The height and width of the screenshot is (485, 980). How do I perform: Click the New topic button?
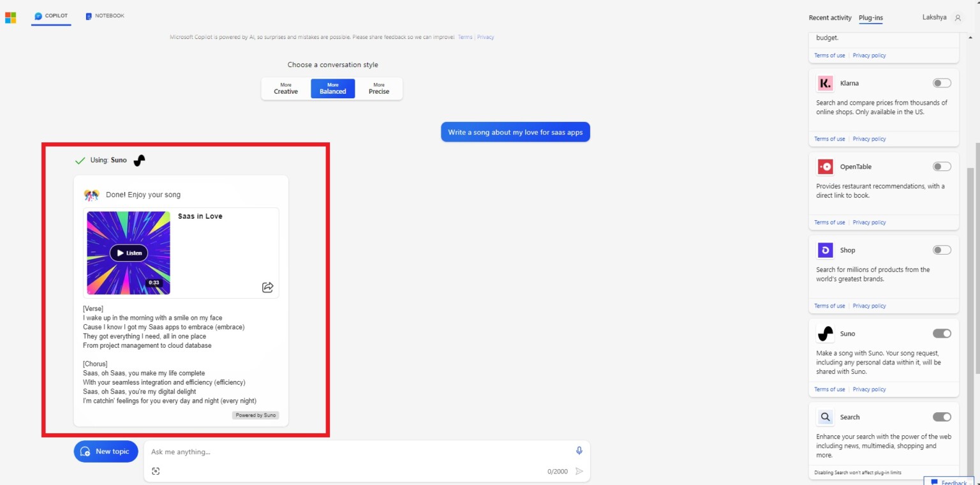click(105, 451)
